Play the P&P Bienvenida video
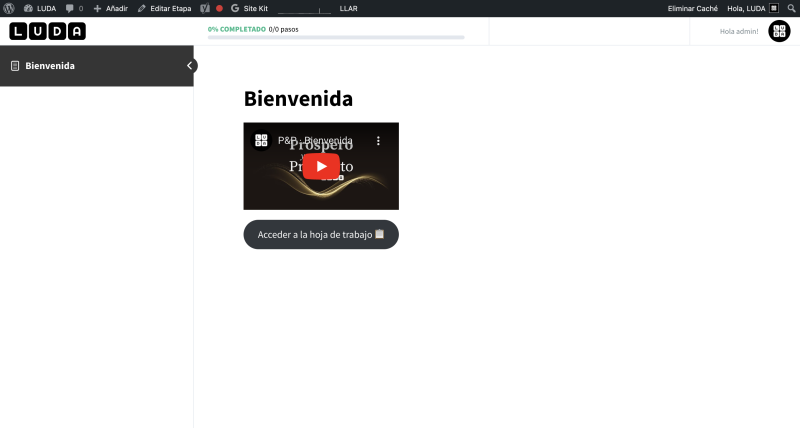This screenshot has width=800, height=428. pos(321,166)
